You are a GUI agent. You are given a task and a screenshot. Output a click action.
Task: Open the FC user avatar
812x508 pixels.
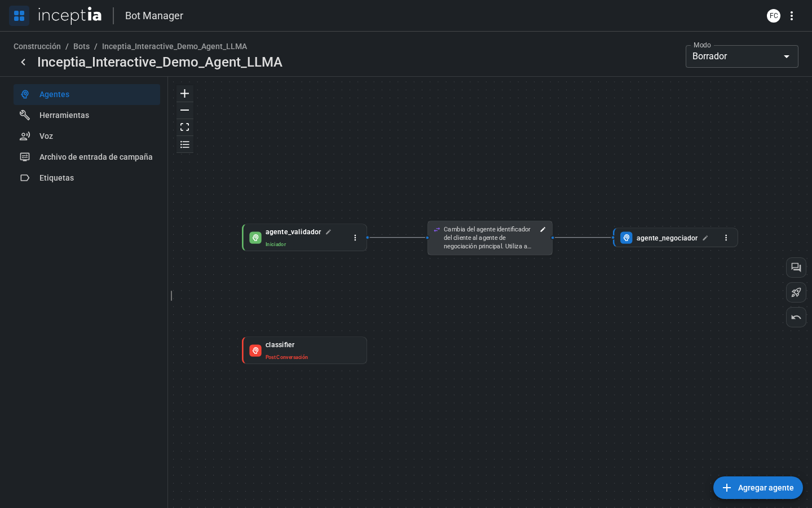pyautogui.click(x=774, y=16)
